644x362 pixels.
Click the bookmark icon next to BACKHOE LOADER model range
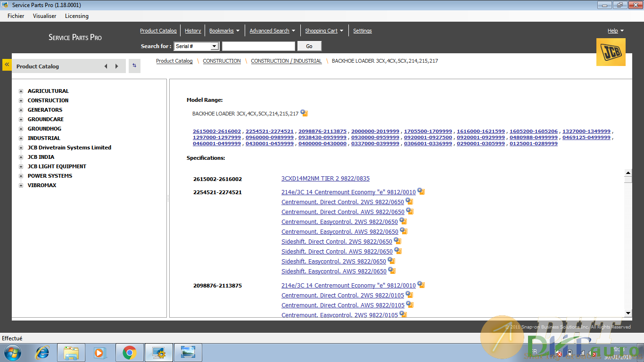coord(304,113)
